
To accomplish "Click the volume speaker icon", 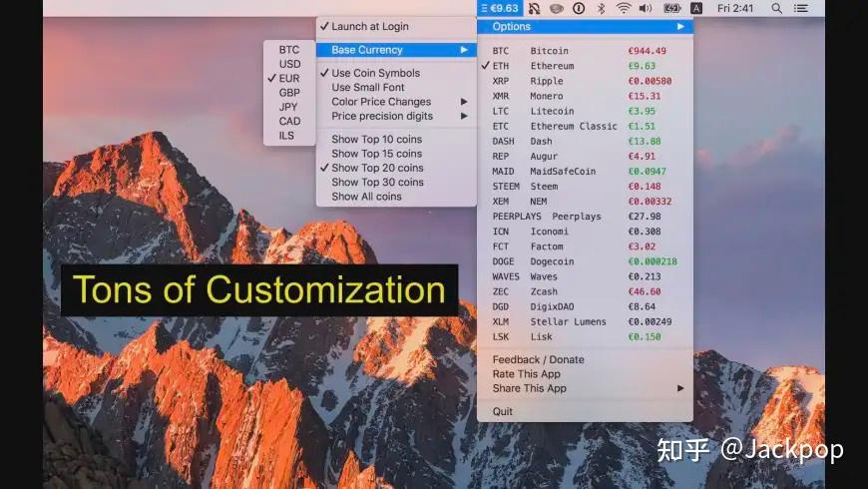I will [646, 8].
